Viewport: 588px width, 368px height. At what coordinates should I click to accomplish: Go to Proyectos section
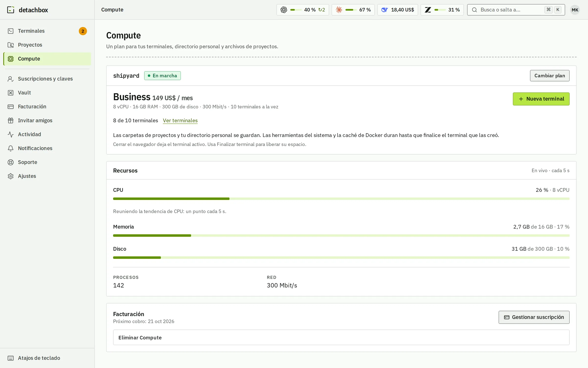coord(47,45)
